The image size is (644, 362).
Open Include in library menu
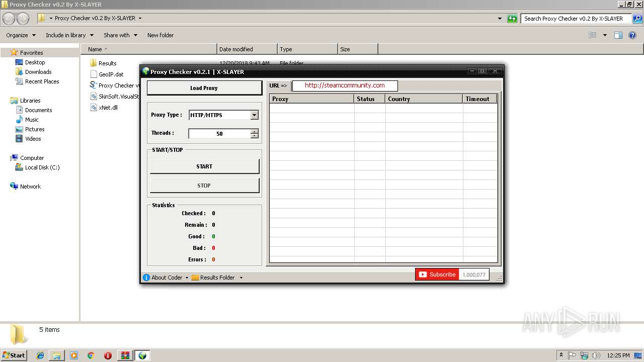(x=69, y=35)
